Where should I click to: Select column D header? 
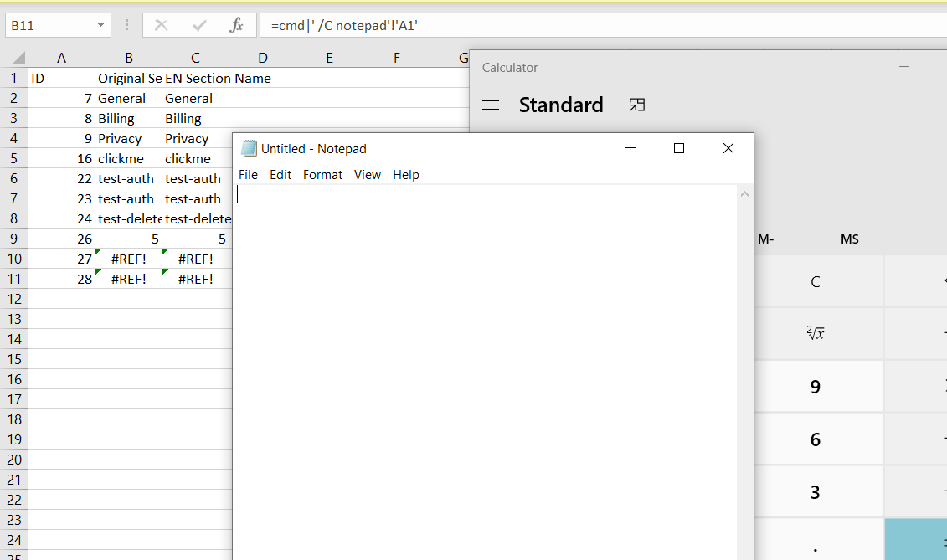[x=263, y=58]
